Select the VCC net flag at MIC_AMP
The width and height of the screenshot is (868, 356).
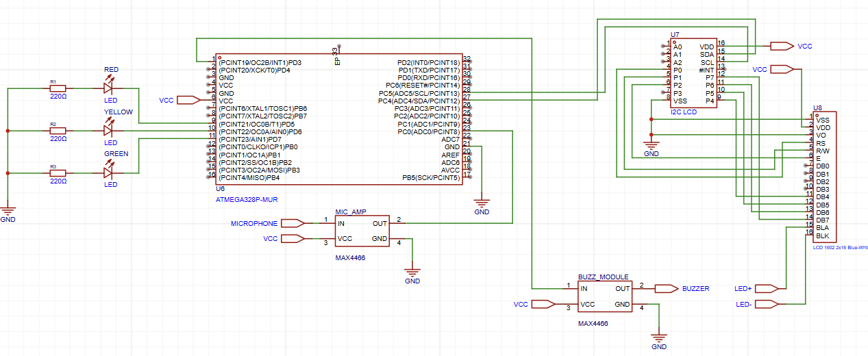pyautogui.click(x=293, y=238)
